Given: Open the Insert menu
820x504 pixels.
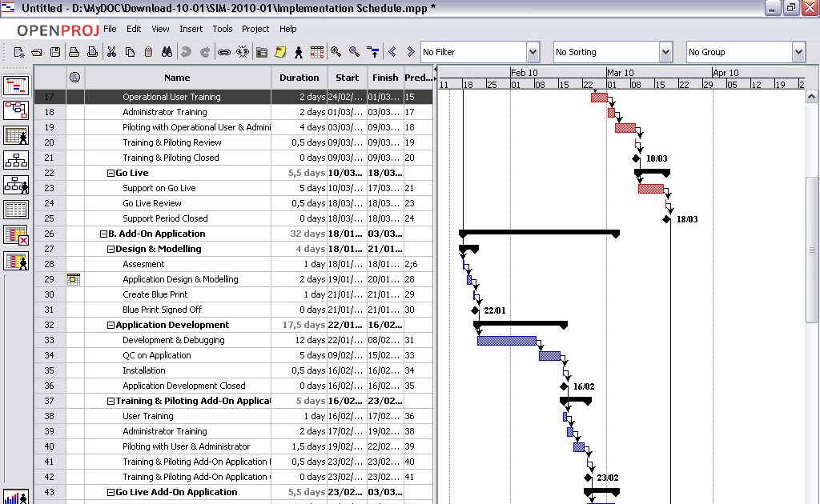Looking at the screenshot, I should pyautogui.click(x=191, y=29).
